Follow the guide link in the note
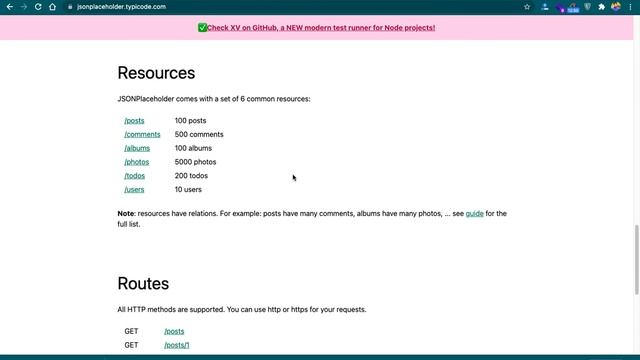The image size is (640, 360). point(474,214)
